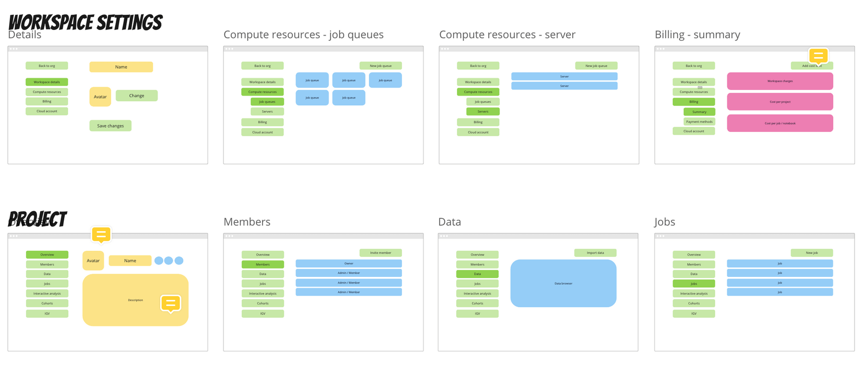Click New job queue in server frame

[x=596, y=66]
